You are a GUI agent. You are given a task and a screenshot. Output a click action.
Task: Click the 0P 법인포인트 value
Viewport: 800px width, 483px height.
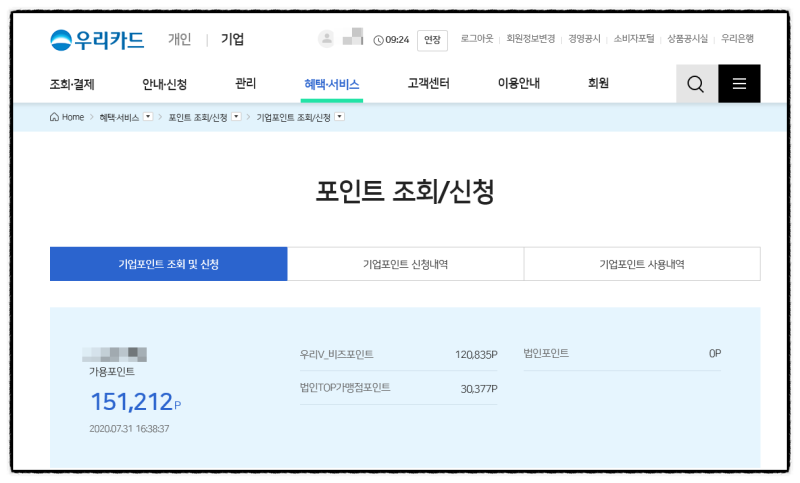tap(715, 353)
